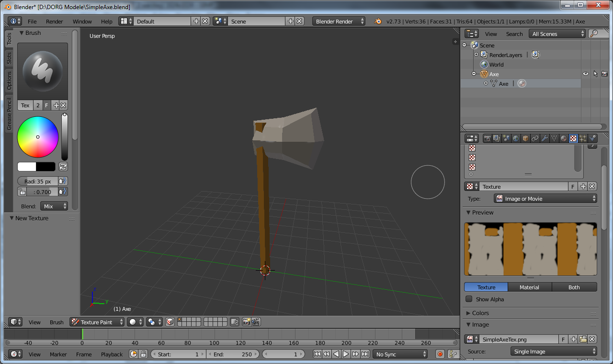Open the Particles properties tab
613x364 pixels.
click(x=583, y=138)
